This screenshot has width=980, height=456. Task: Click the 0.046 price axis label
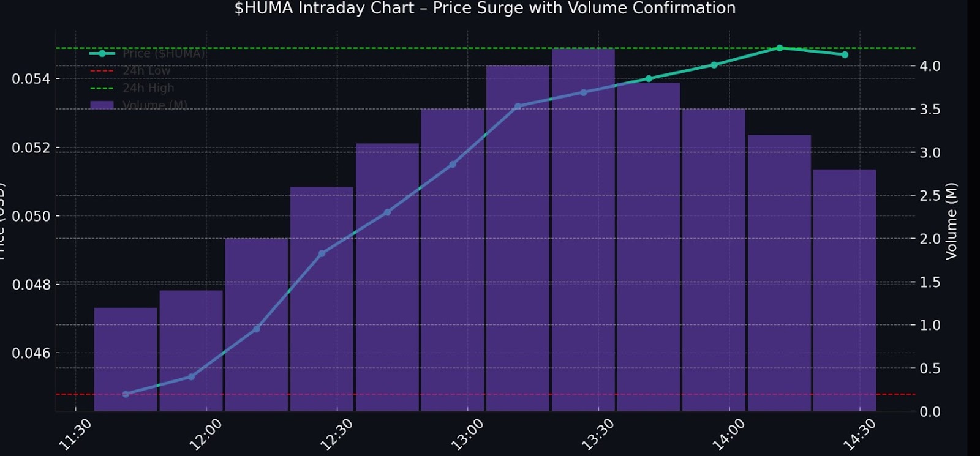31,353
